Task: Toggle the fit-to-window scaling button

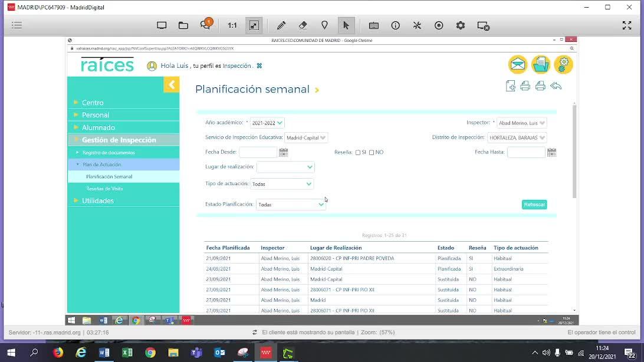Action: point(254,25)
